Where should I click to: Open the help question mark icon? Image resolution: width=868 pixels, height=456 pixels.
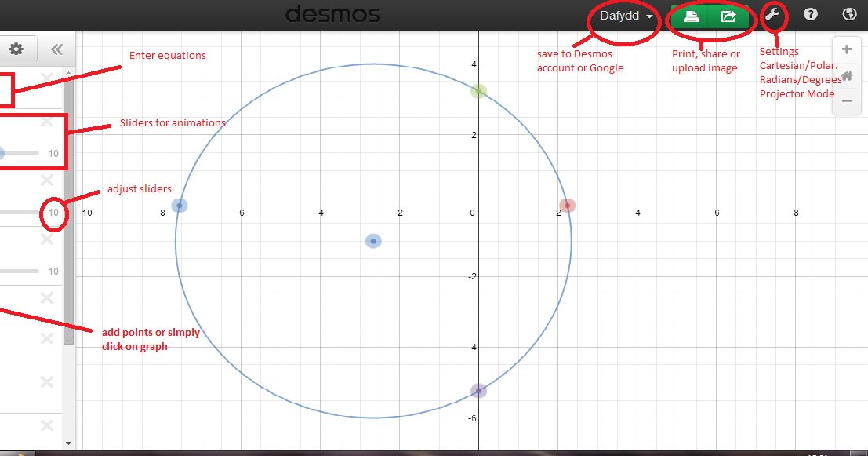(x=811, y=15)
